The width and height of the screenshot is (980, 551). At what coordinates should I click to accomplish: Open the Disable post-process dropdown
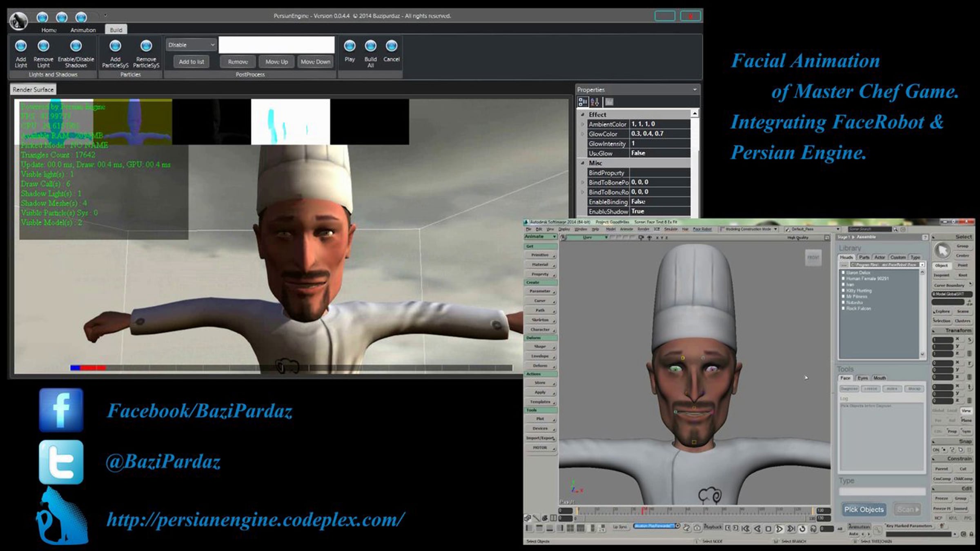(x=191, y=45)
